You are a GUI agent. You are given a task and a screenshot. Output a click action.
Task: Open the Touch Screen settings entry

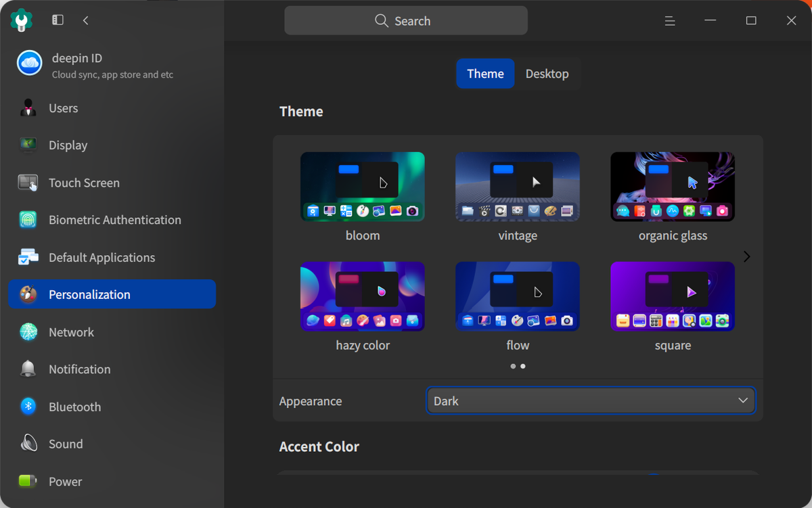[x=112, y=183]
